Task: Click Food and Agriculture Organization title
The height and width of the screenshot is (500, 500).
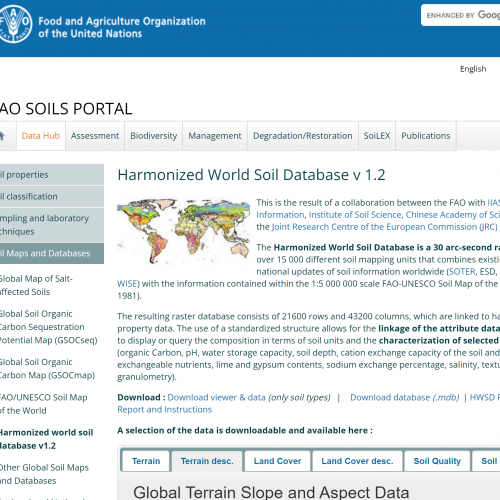Action: pos(122,27)
